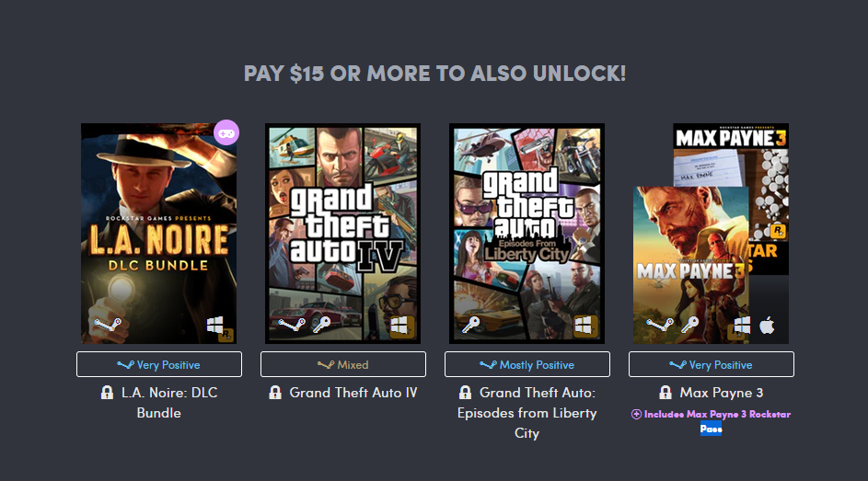Click the Steam icon on L.A. Noire cover
This screenshot has height=481, width=868.
tap(107, 325)
